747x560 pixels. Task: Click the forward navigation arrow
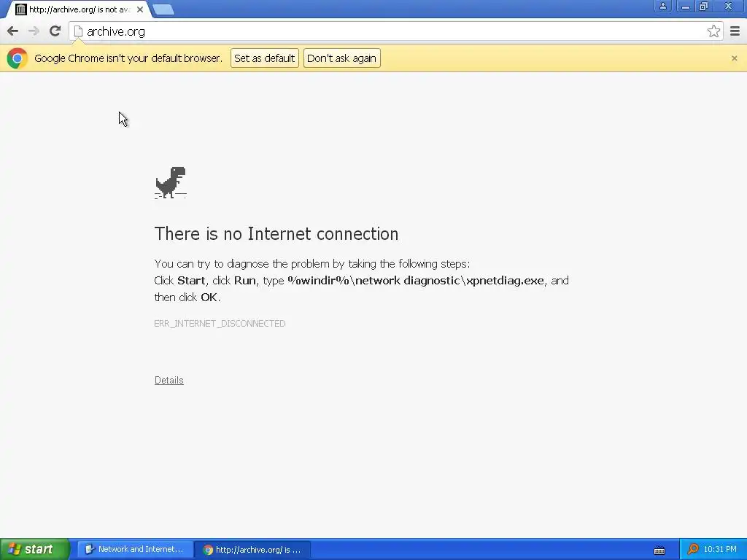point(34,31)
